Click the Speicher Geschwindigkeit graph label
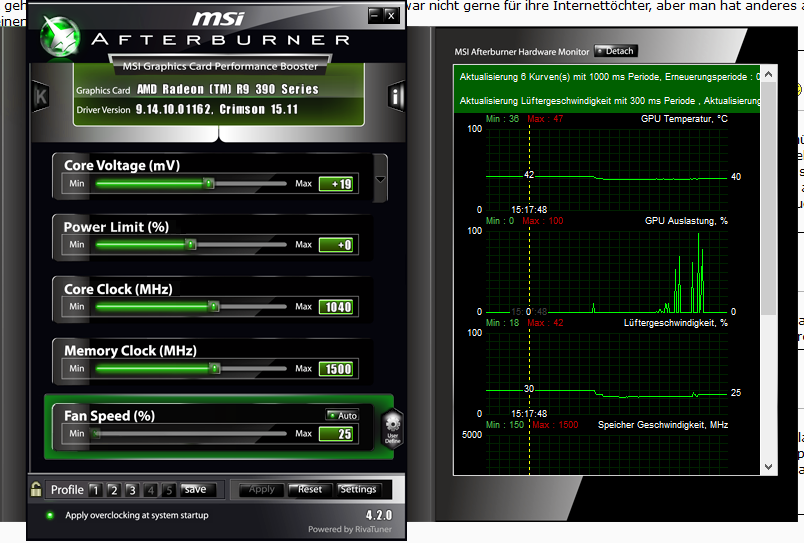Viewport: 804px width, 543px height. [663, 425]
